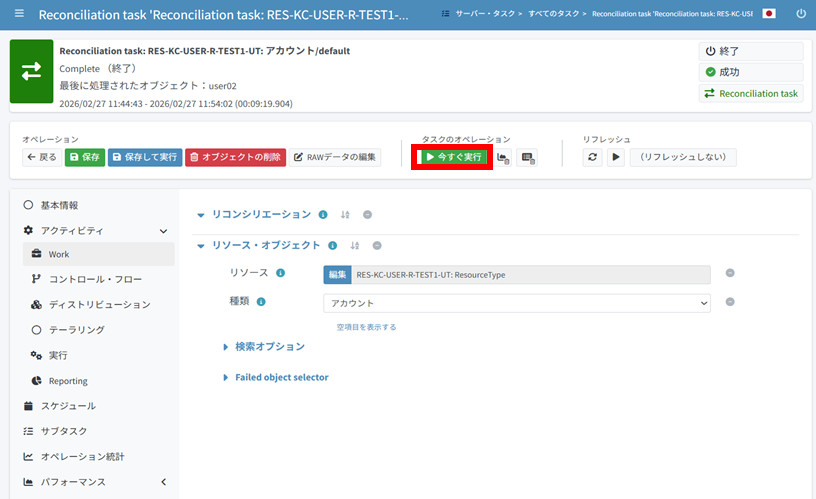Click the green reconciliation task icon
Viewport: 816px width, 499px height.
pyautogui.click(x=31, y=71)
